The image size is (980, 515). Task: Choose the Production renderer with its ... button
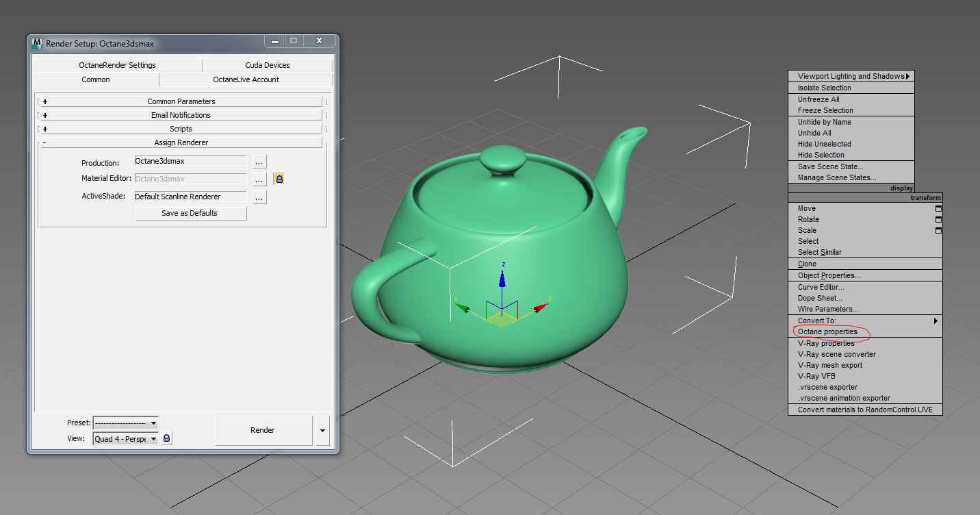click(259, 162)
